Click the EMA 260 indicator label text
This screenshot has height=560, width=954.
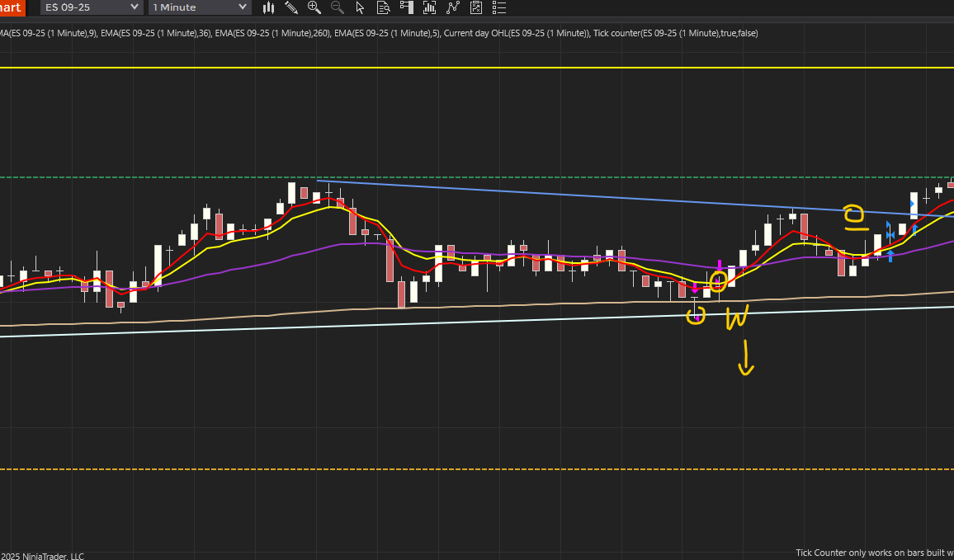pyautogui.click(x=272, y=34)
